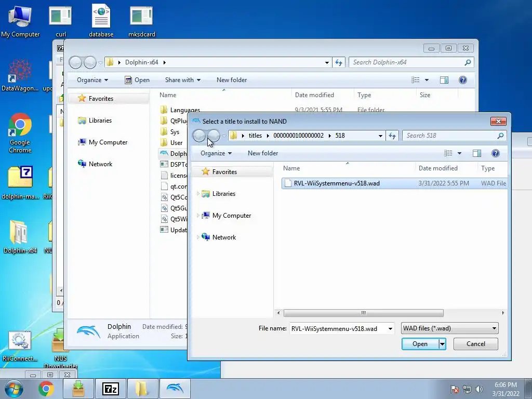The width and height of the screenshot is (532, 399).
Task: Select RVL-WiiSystemmenu-v518.wad file
Action: [x=394, y=183]
